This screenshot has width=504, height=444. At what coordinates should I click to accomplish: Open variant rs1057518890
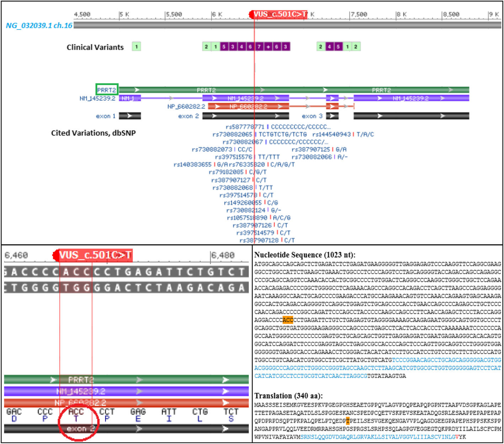pos(247,218)
